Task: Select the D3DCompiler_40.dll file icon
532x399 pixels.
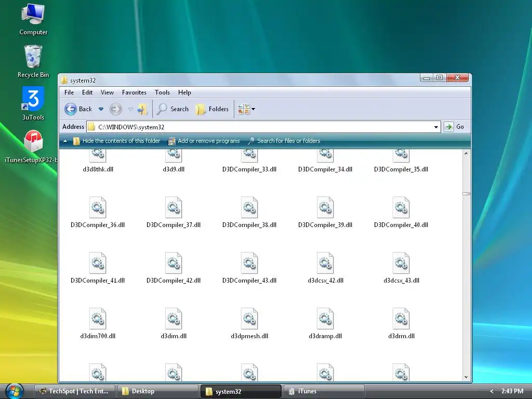Action: [401, 207]
